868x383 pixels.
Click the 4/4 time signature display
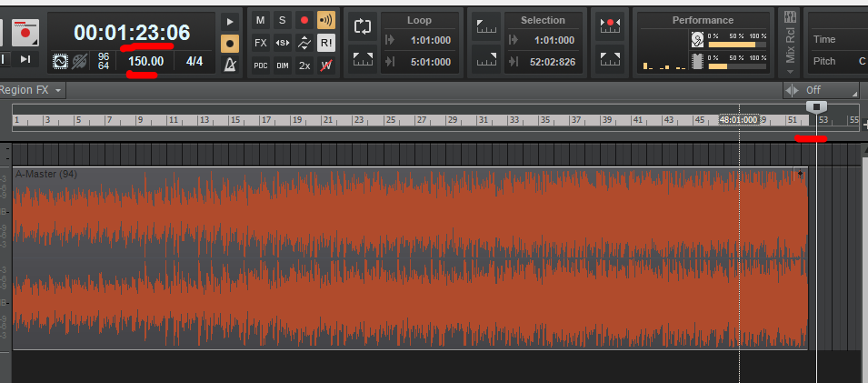tap(195, 61)
